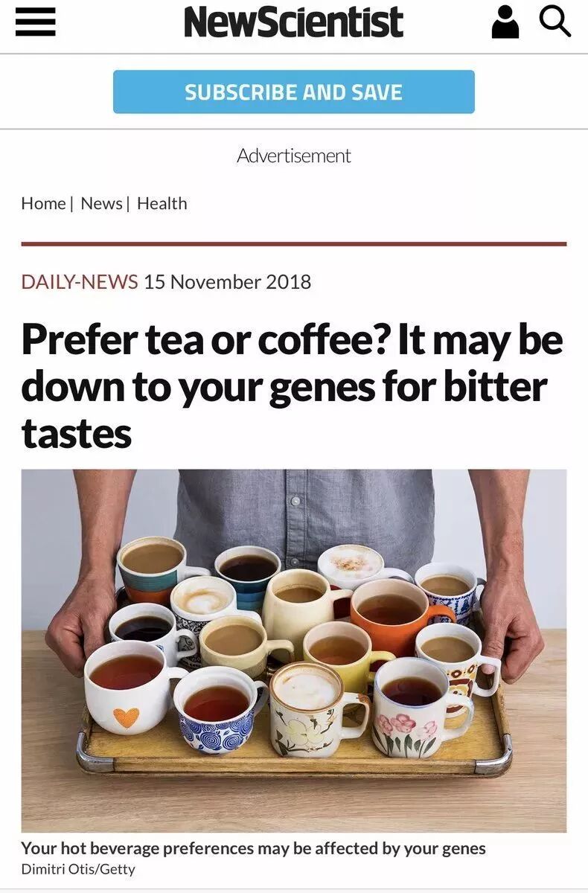Tap the New Scientist logo
588x893 pixels.
coord(293,22)
